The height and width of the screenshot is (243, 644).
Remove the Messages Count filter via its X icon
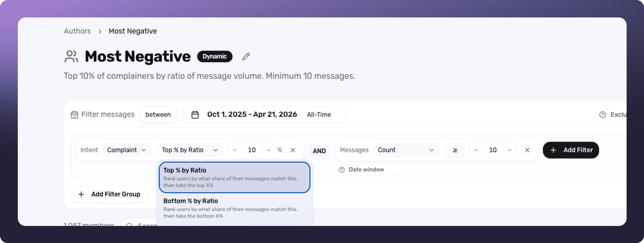point(527,150)
